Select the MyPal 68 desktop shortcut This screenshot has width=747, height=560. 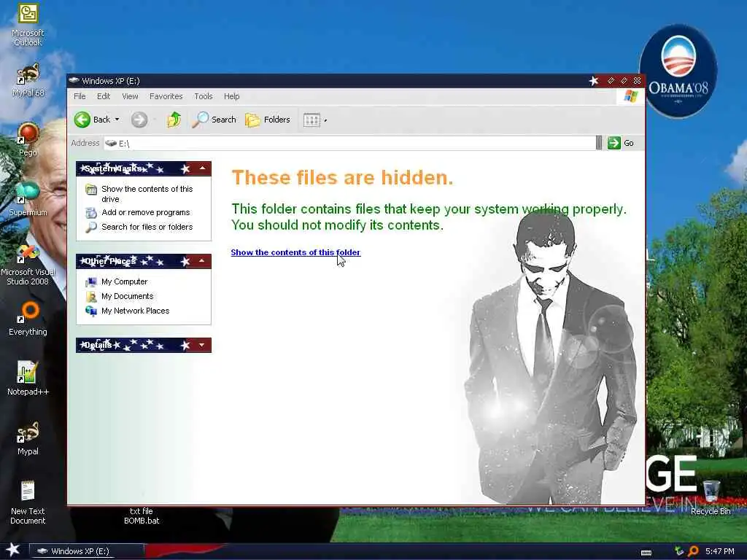click(28, 75)
